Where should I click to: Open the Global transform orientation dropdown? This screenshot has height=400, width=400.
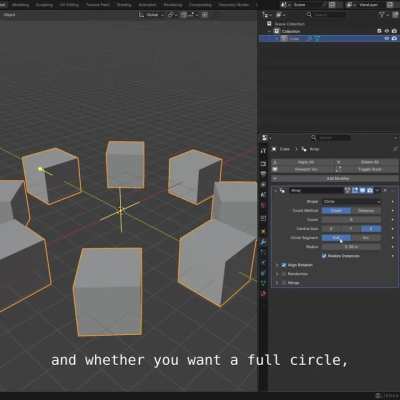tap(152, 15)
